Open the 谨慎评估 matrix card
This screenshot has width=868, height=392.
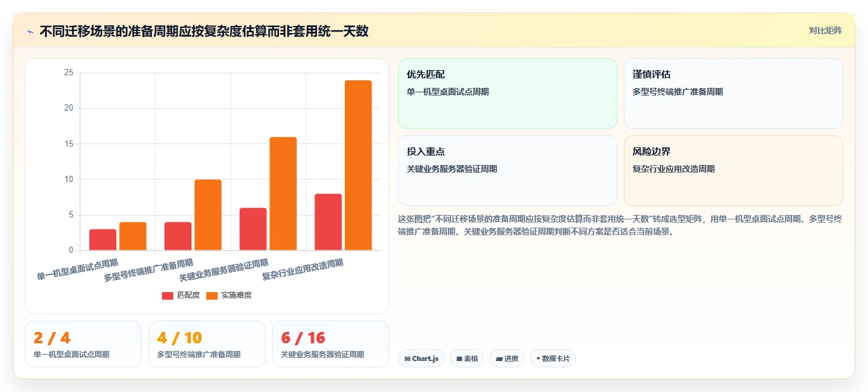733,94
